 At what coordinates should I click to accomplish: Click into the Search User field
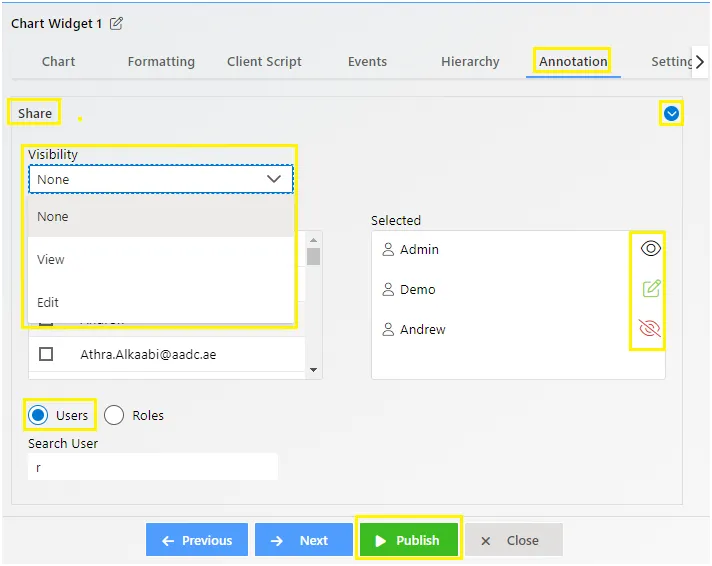(153, 467)
